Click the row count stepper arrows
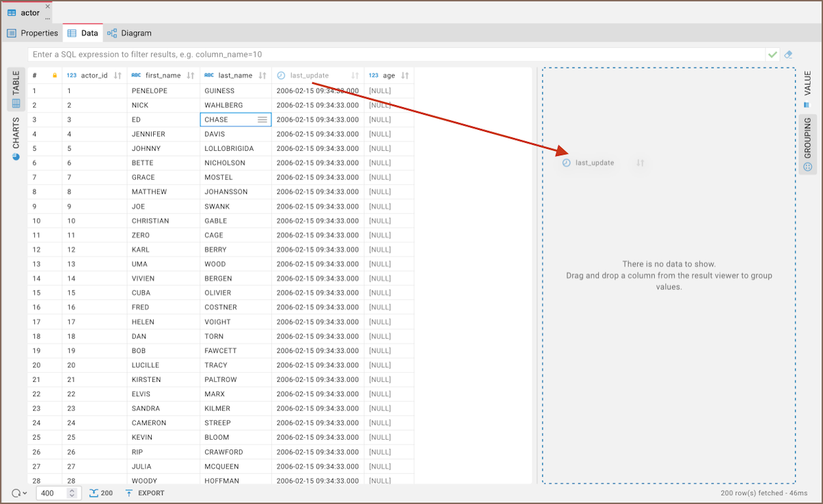Viewport: 823px width, 504px height. point(72,493)
